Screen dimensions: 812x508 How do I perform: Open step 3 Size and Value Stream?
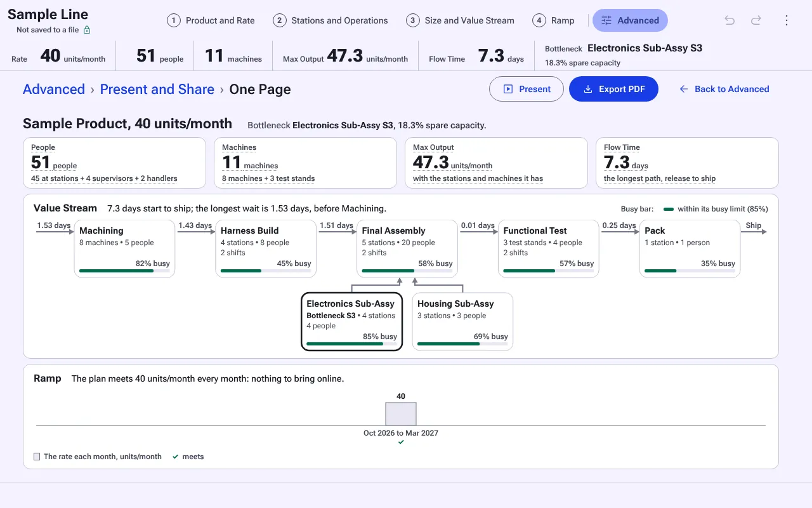point(461,20)
